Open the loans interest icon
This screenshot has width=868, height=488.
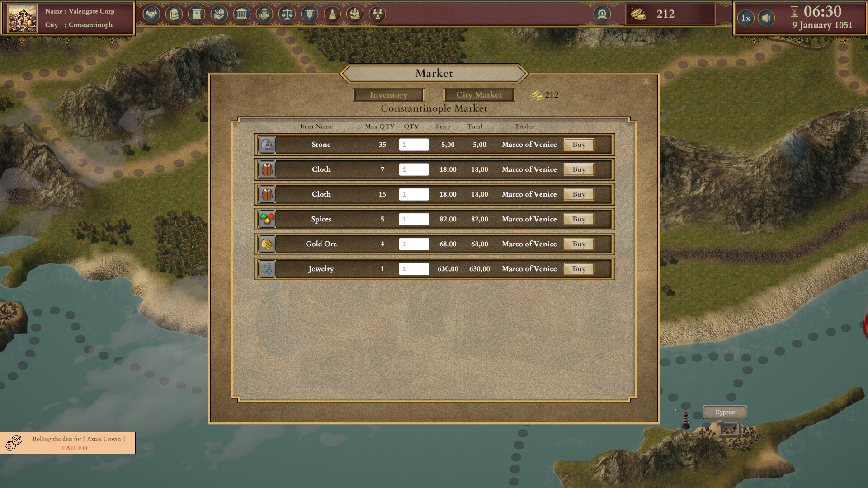pyautogui.click(x=218, y=14)
